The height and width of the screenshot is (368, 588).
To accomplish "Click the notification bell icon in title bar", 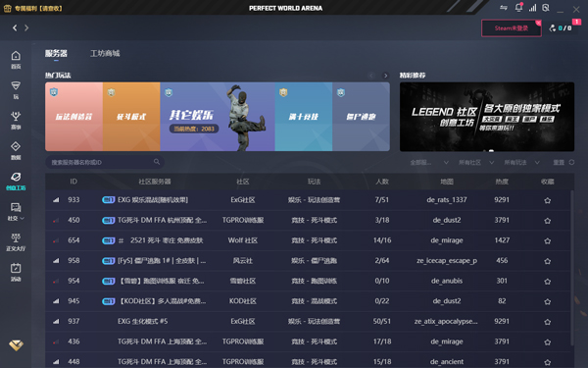I will tap(518, 8).
